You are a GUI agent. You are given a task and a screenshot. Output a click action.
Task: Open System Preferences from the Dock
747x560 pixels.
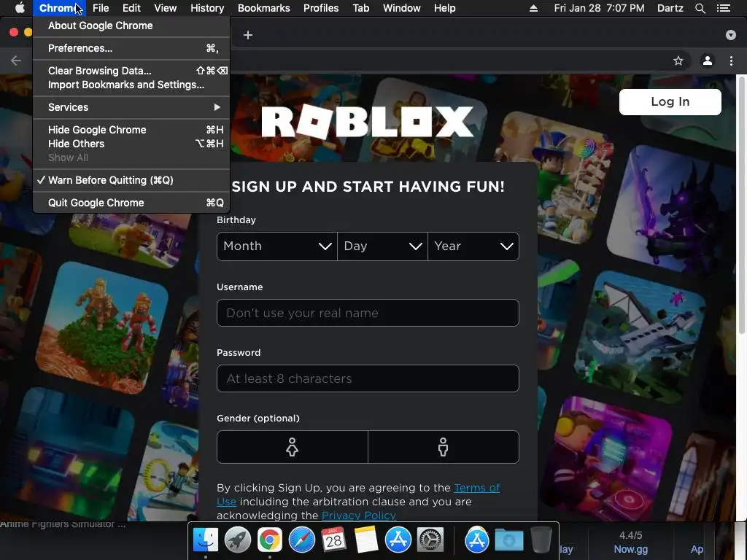(430, 540)
